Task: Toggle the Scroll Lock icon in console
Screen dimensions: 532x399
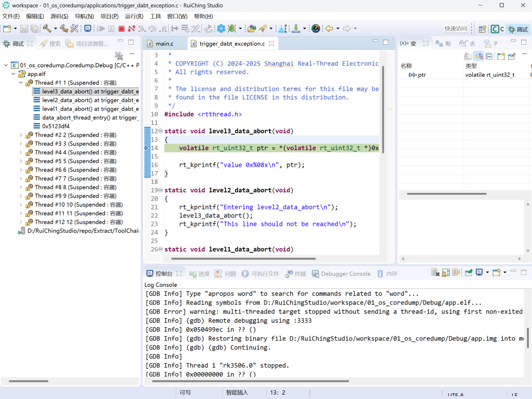Action: [446, 273]
